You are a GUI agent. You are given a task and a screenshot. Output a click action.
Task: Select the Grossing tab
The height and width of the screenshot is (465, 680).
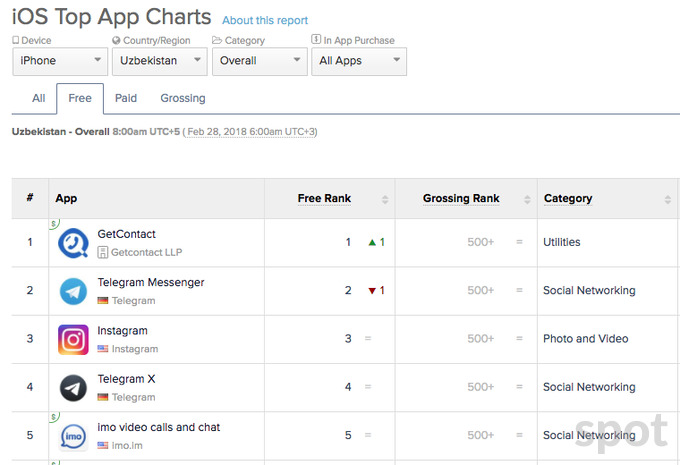coord(183,98)
